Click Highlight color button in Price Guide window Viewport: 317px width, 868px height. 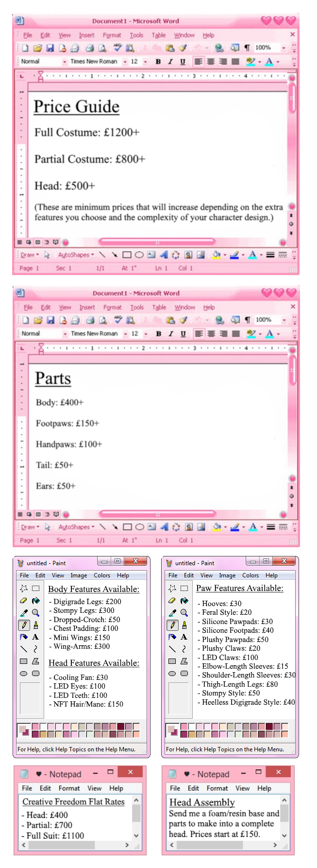(x=250, y=62)
